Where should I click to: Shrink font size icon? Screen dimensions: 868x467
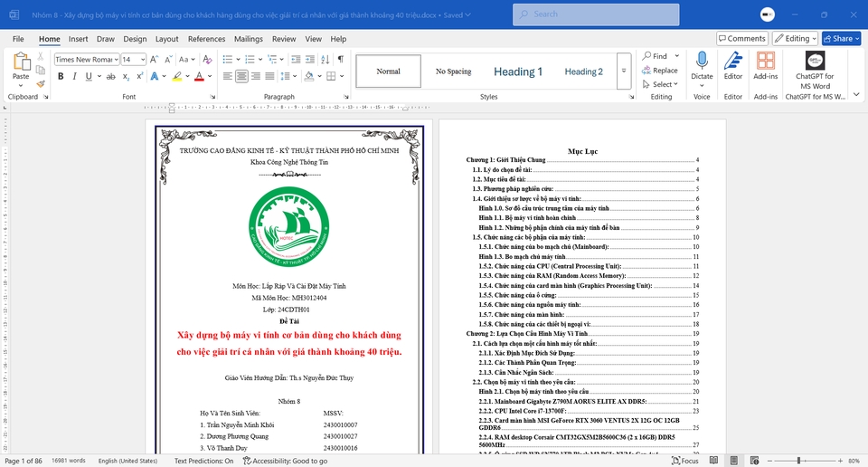tap(168, 59)
